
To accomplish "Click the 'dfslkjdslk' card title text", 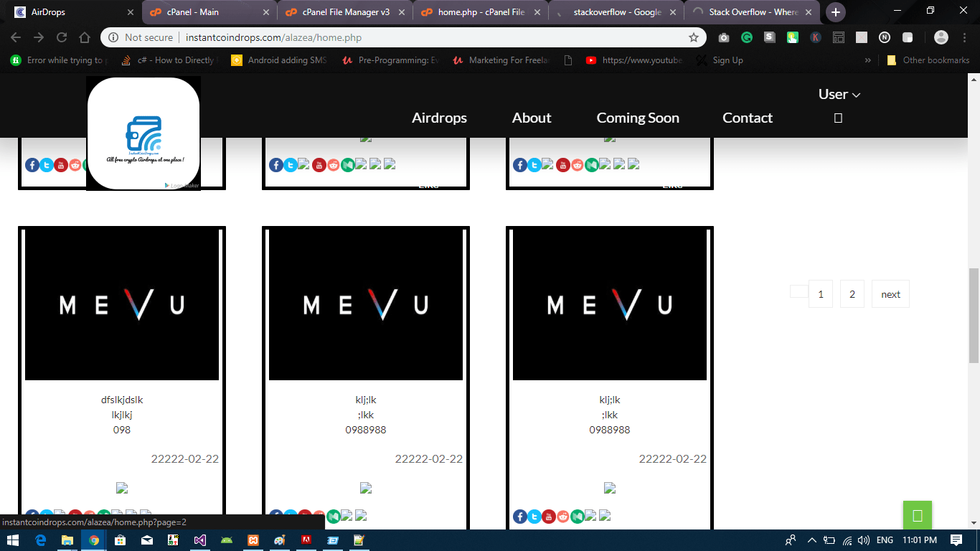I will pyautogui.click(x=122, y=400).
